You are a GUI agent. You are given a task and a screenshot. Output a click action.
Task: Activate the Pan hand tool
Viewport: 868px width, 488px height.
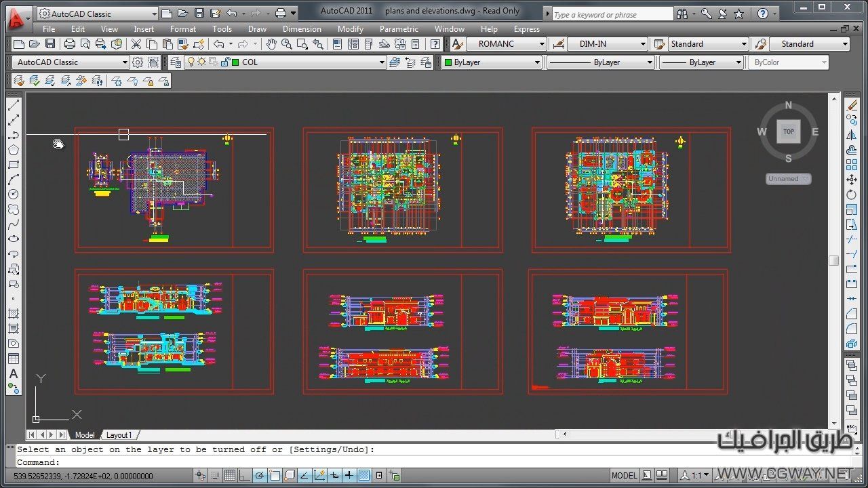click(271, 44)
